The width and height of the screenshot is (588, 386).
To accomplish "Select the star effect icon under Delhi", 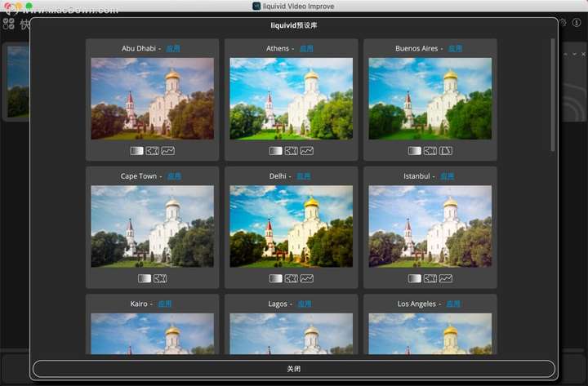I will click(292, 278).
